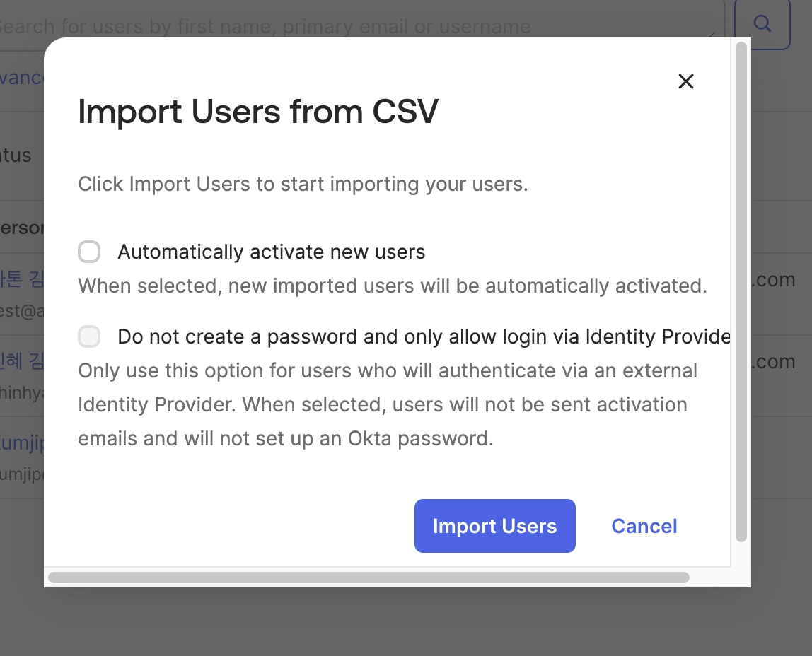Click the dialog's horizontal scrollbar
Image resolution: width=812 pixels, height=656 pixels.
[x=368, y=578]
